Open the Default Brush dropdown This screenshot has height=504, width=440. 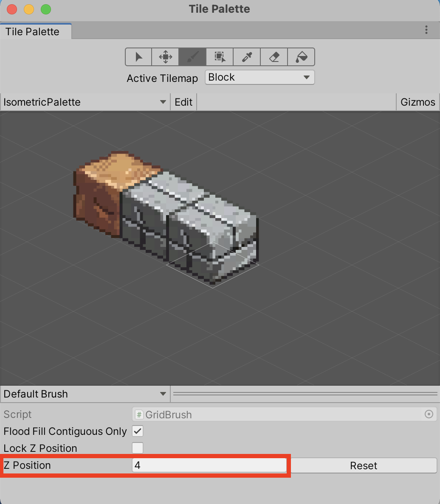pos(85,394)
